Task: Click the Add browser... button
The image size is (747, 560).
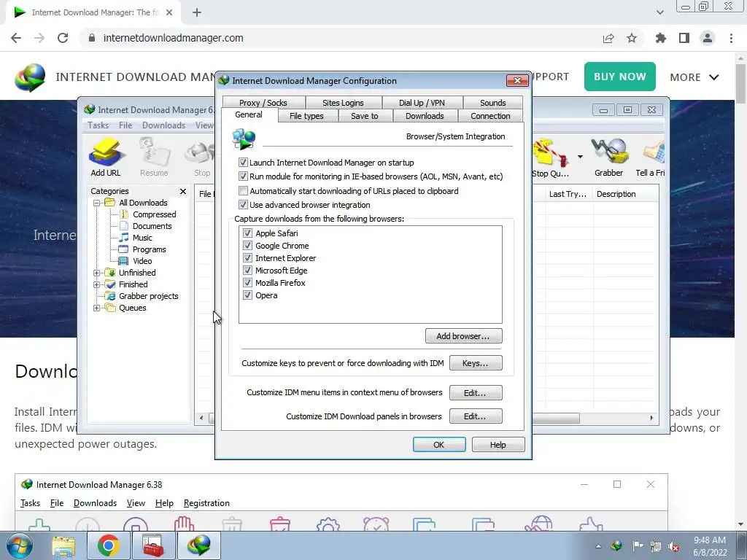Action: point(463,336)
